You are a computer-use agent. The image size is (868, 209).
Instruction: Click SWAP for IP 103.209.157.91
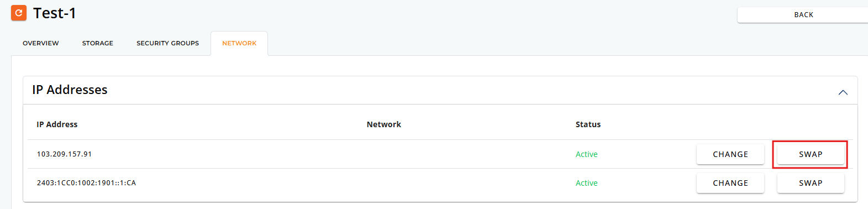(x=811, y=154)
